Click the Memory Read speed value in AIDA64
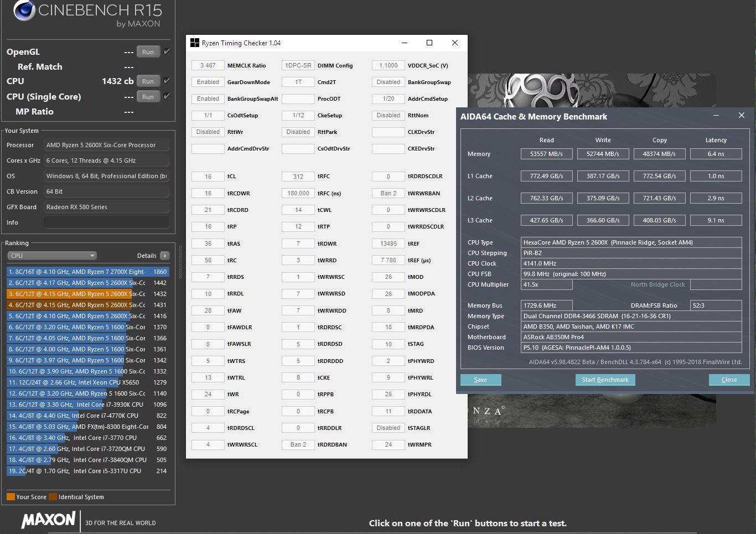This screenshot has height=534, width=756. tap(546, 154)
